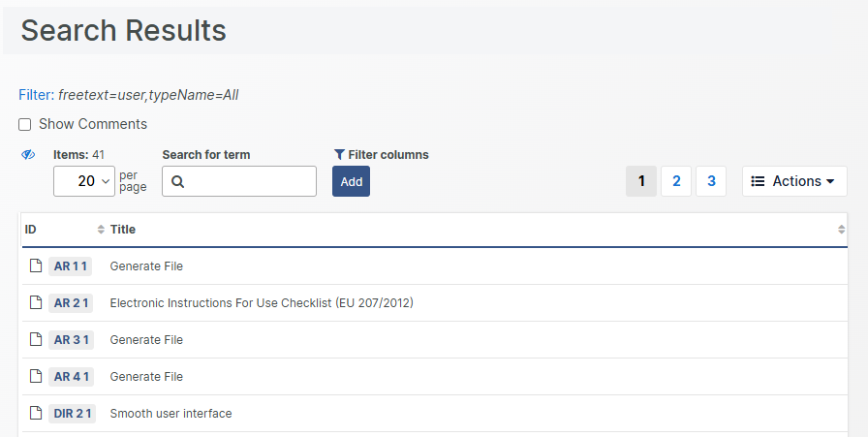The width and height of the screenshot is (868, 437).
Task: Open the items per page dropdown
Action: (84, 181)
